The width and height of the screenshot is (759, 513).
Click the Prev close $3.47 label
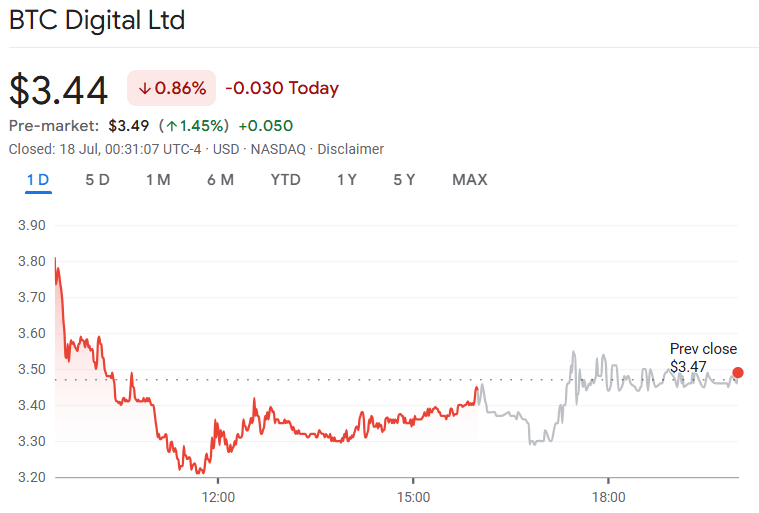pos(703,358)
